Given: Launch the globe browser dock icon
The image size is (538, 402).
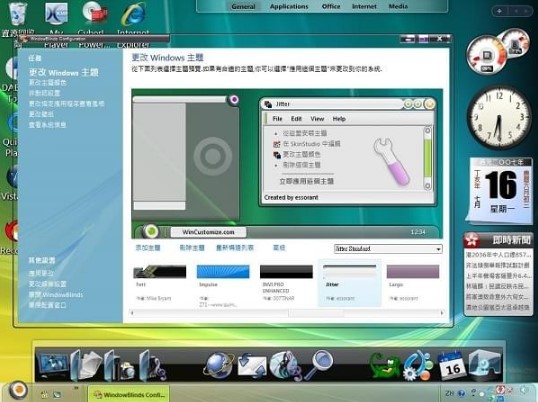Looking at the screenshot, I should 218,365.
